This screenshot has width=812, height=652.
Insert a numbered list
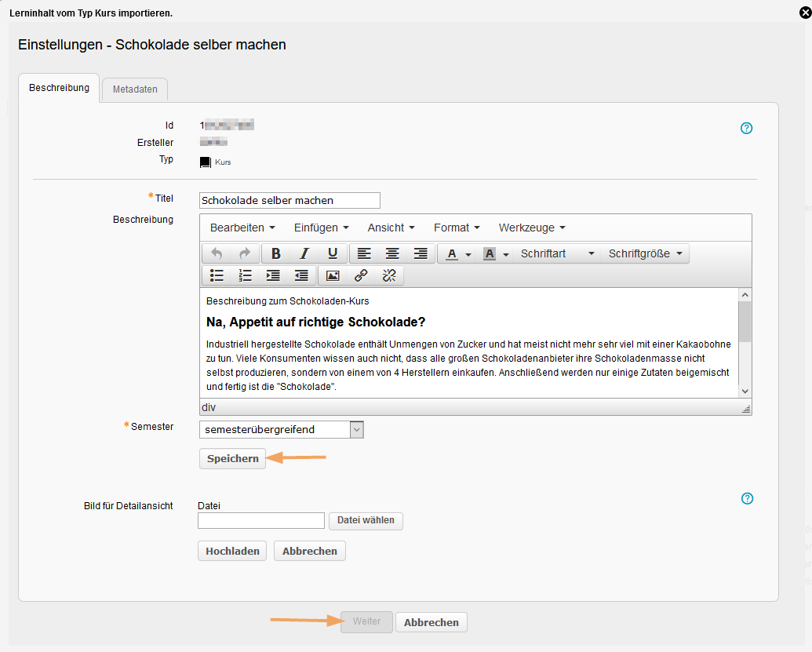(x=245, y=275)
